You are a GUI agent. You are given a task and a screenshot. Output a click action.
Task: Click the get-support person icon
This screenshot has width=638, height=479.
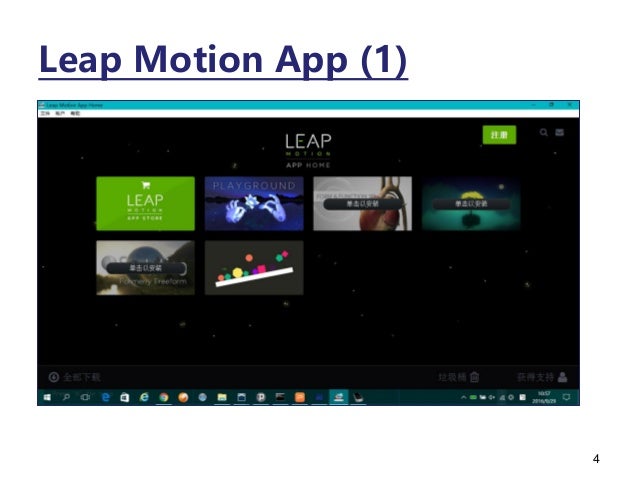tap(563, 377)
